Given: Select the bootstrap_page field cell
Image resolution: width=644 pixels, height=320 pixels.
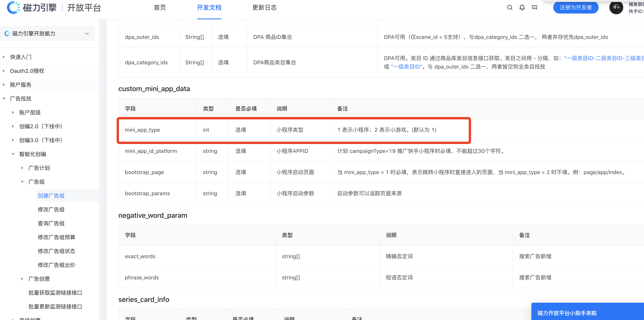Looking at the screenshot, I should (157, 172).
